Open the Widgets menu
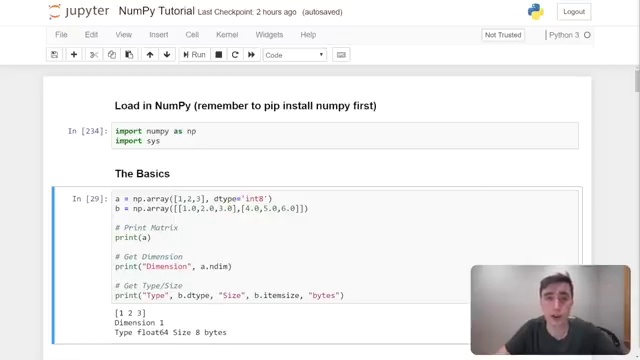The image size is (640, 360). click(269, 35)
